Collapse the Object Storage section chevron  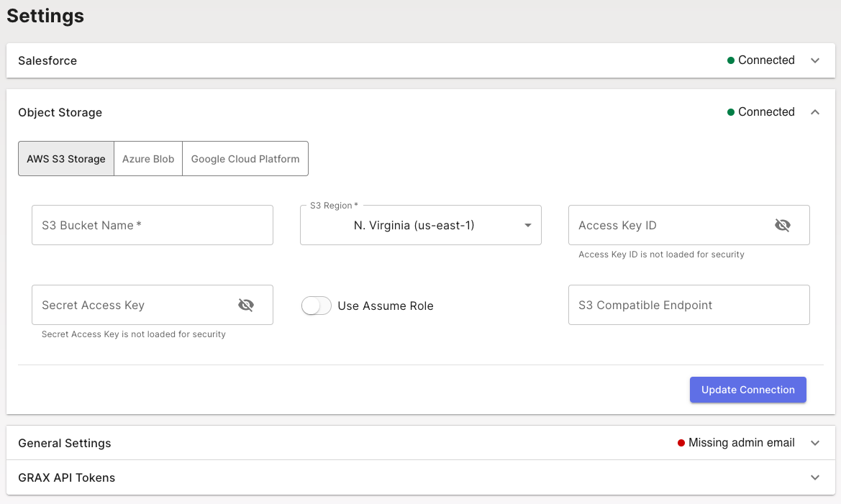click(x=815, y=112)
